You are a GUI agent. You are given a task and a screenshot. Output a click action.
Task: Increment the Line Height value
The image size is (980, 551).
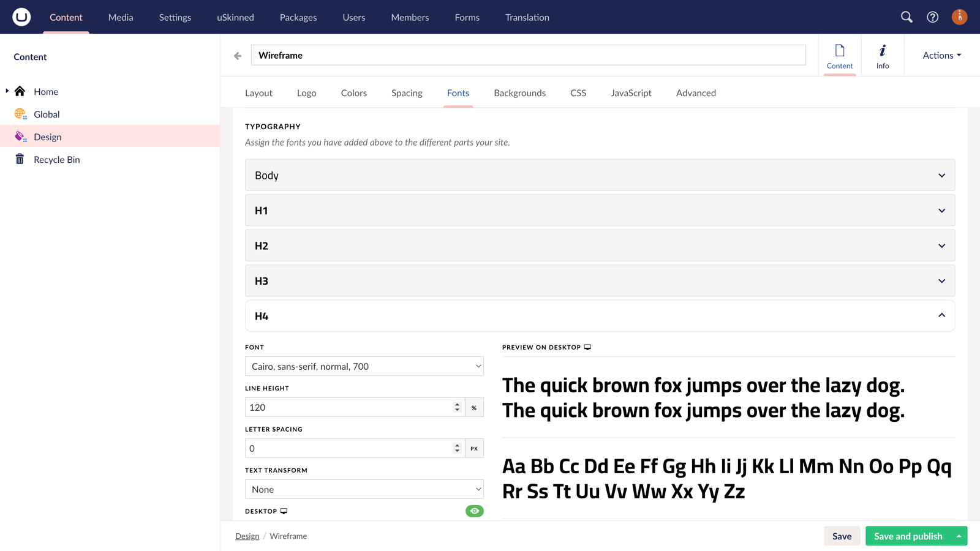tap(457, 403)
